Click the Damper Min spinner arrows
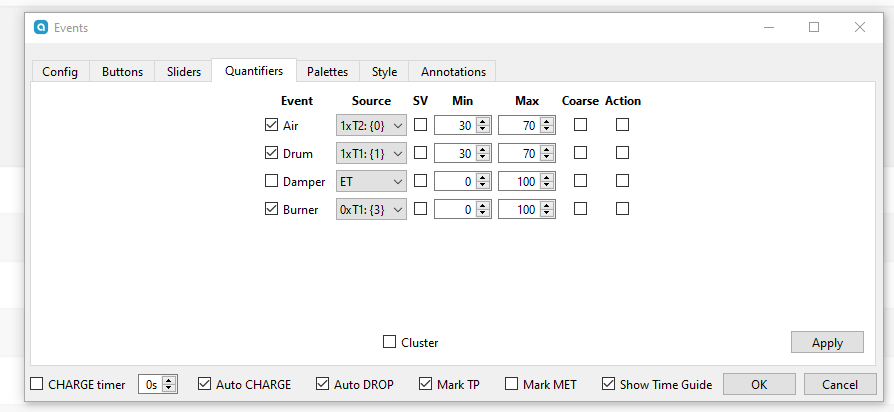Viewport: 894px width, 412px height. tap(483, 182)
